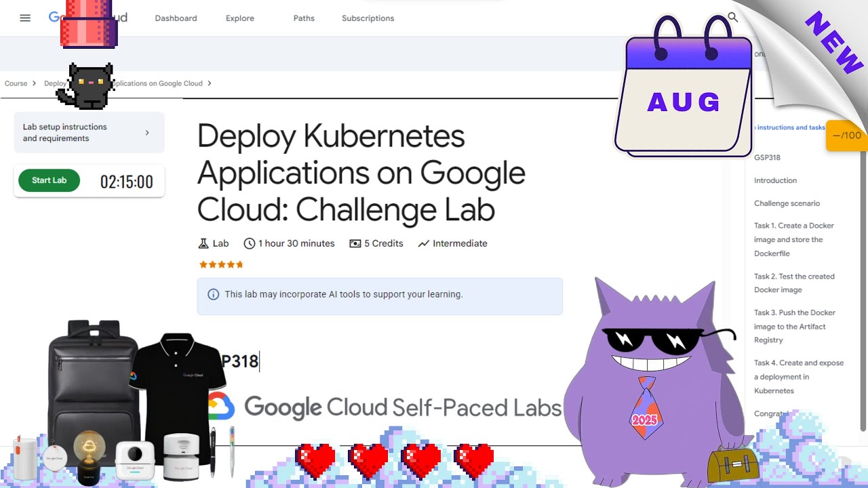Go to Task 3 Push the Docker image
868x488 pixels.
794,326
